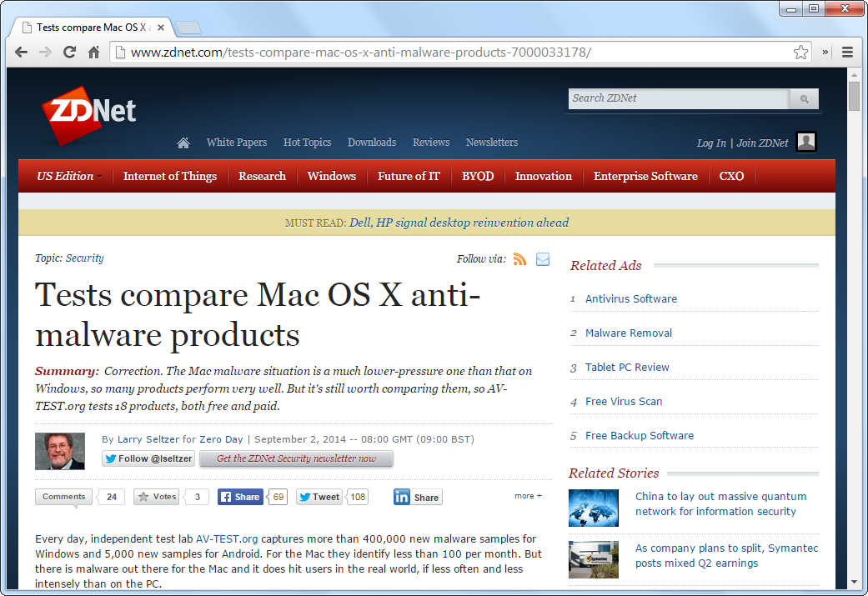Click the Follow @lseltzer Twitter button
Screen dimensions: 868x596
point(148,458)
